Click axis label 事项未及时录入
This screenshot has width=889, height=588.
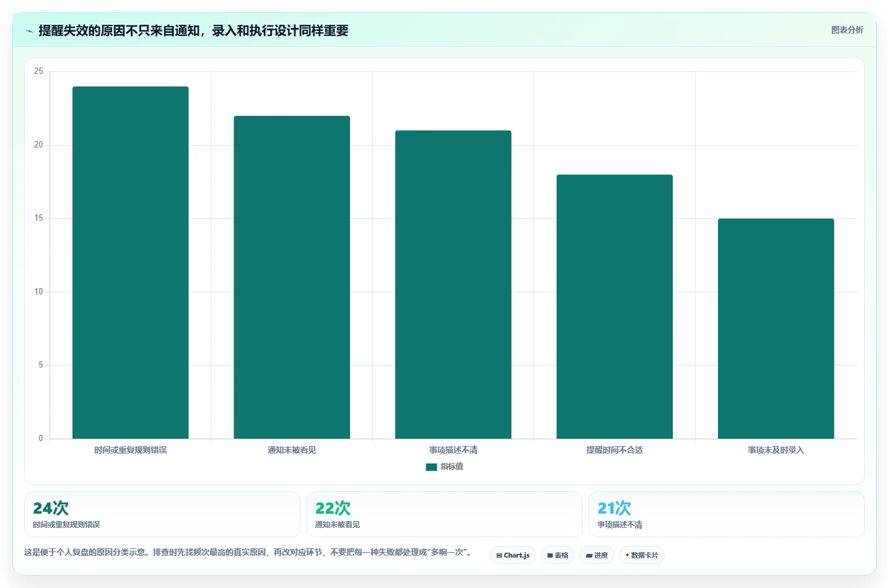[x=776, y=450]
